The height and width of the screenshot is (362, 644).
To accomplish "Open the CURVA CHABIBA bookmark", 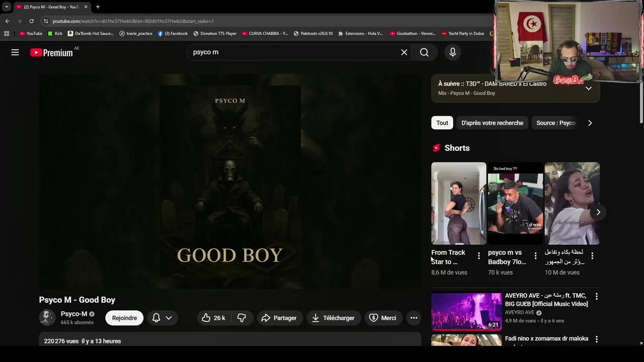I will pyautogui.click(x=265, y=34).
